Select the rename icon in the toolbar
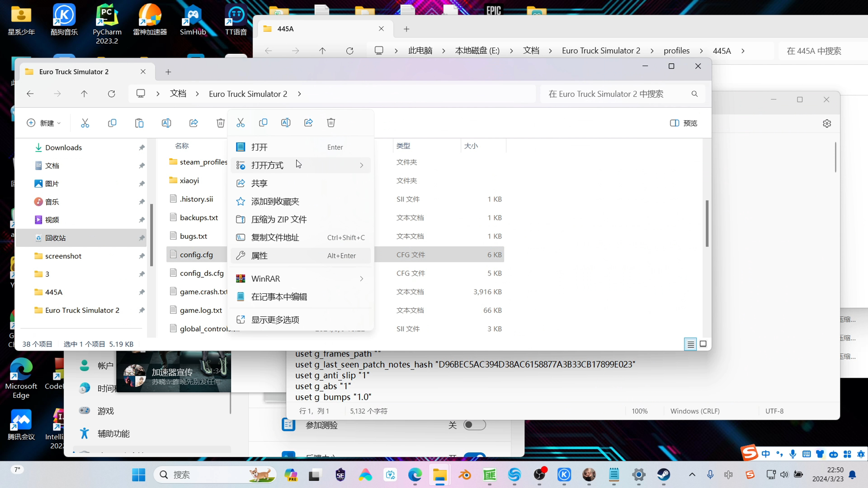The image size is (868, 488). [166, 122]
